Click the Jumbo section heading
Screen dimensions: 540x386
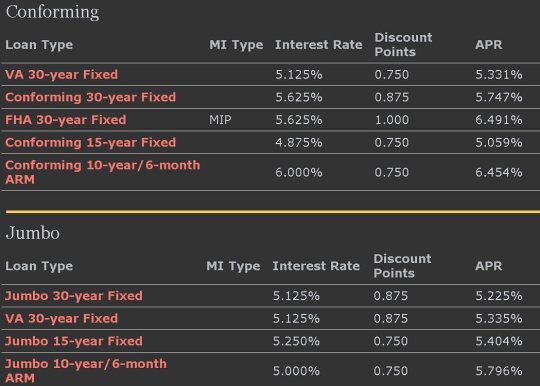click(x=33, y=233)
